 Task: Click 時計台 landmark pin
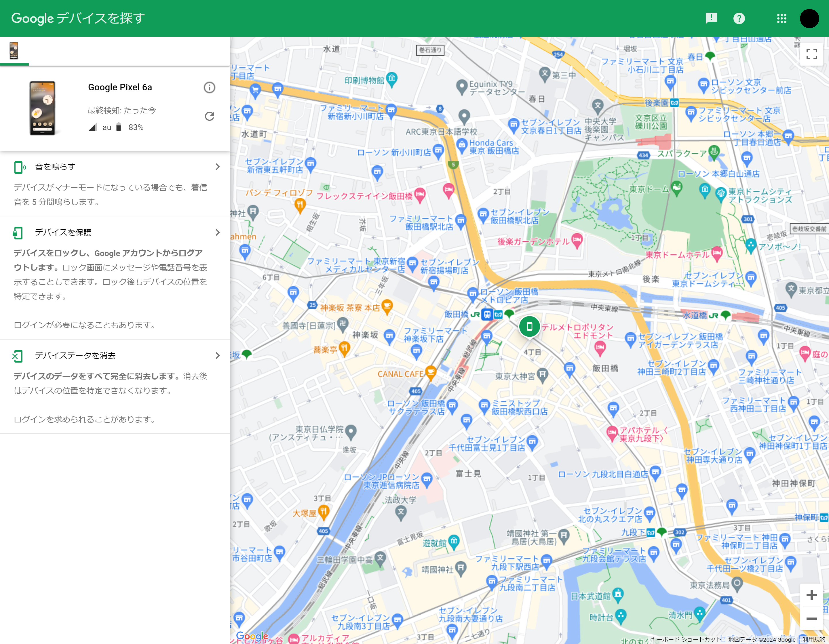tap(621, 616)
